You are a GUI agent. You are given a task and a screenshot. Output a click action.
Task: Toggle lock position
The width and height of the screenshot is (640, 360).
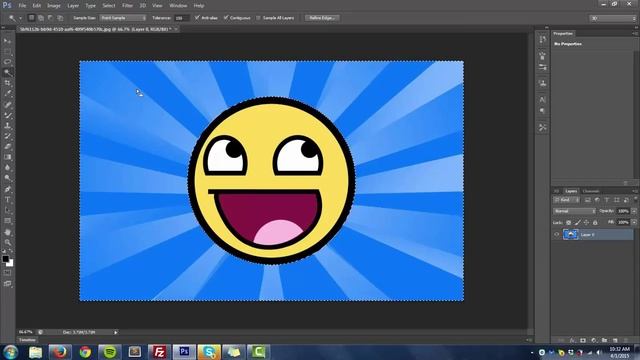586,222
